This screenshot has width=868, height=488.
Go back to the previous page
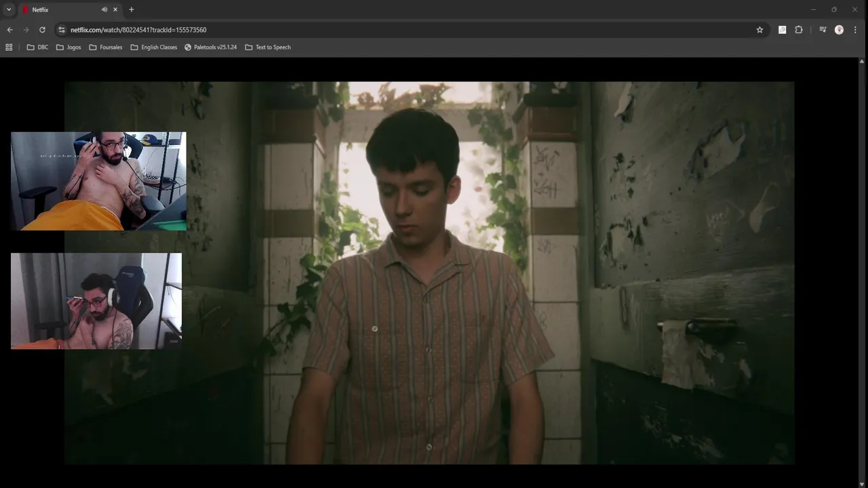9,30
